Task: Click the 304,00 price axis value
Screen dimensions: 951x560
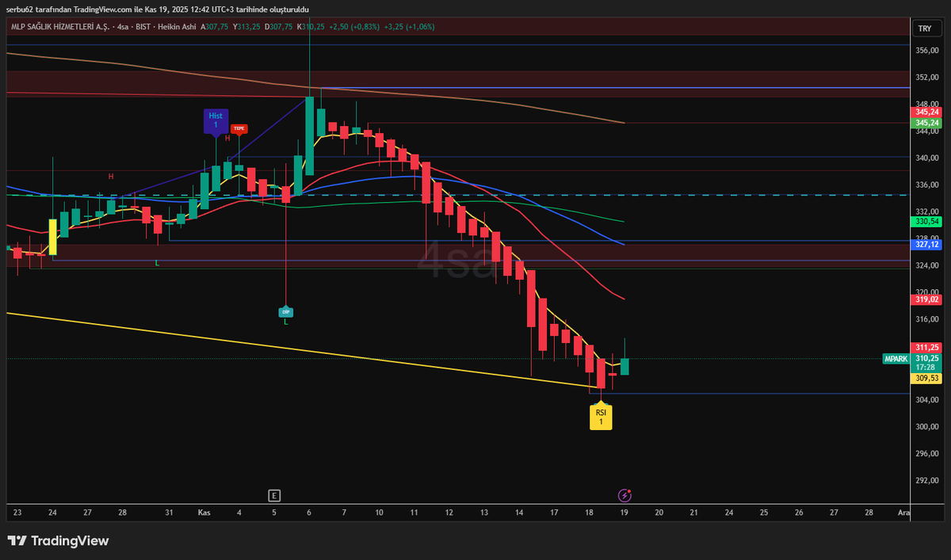Action: 927,400
